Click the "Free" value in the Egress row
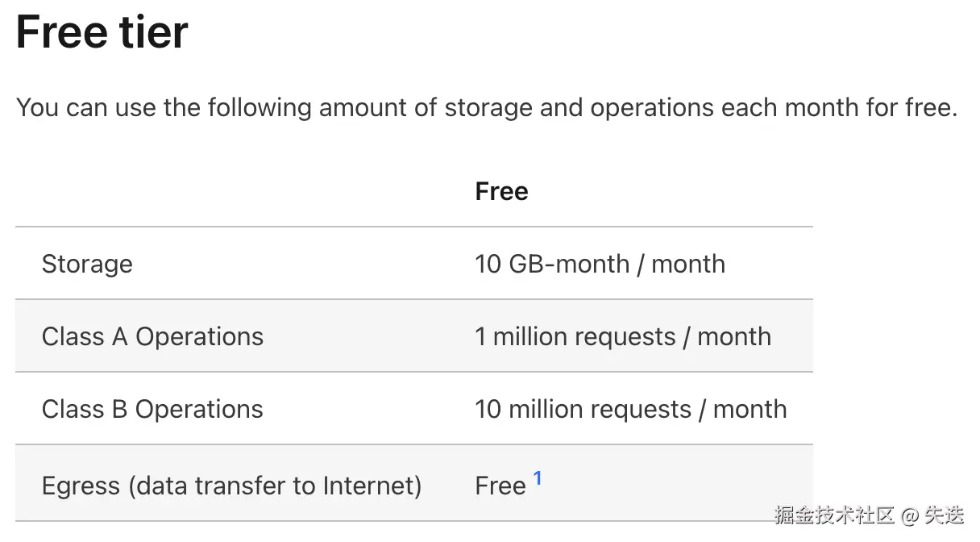 click(500, 486)
